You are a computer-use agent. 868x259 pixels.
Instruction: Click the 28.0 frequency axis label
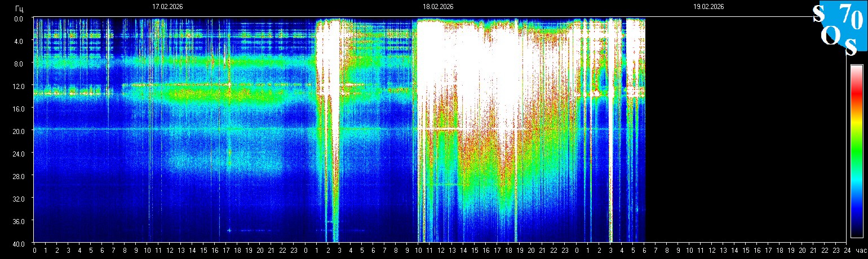pyautogui.click(x=18, y=176)
